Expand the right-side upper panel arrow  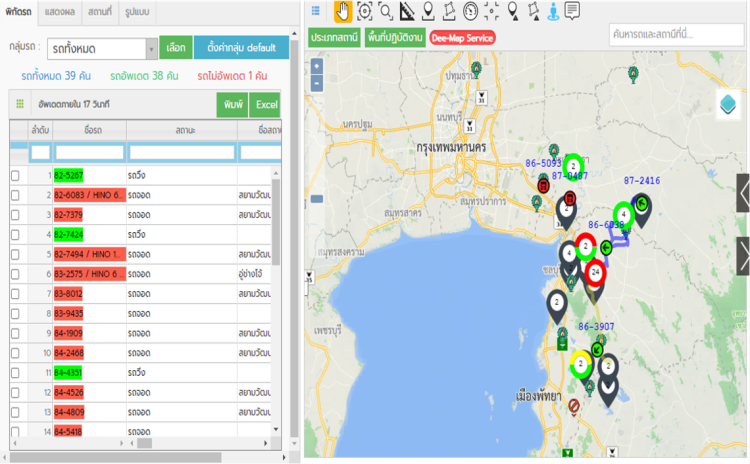coord(743,193)
